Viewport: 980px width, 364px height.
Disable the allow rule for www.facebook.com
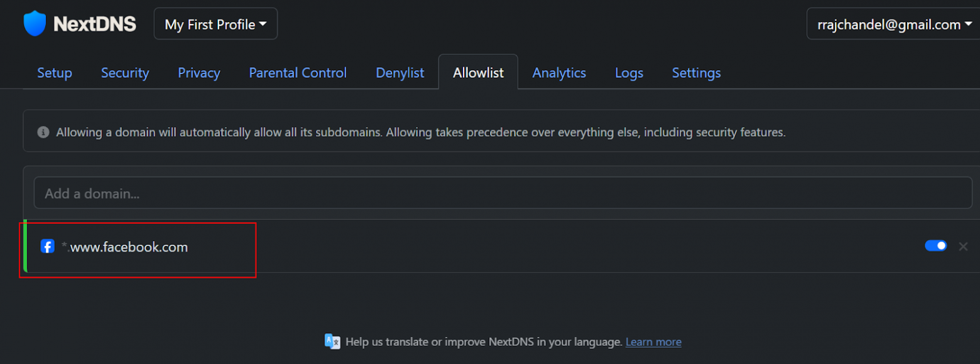(935, 246)
